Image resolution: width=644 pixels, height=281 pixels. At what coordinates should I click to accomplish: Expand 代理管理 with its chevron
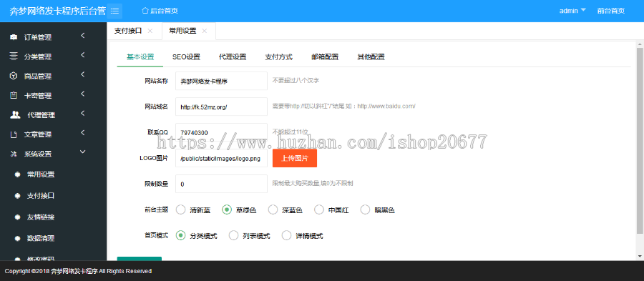(82, 113)
